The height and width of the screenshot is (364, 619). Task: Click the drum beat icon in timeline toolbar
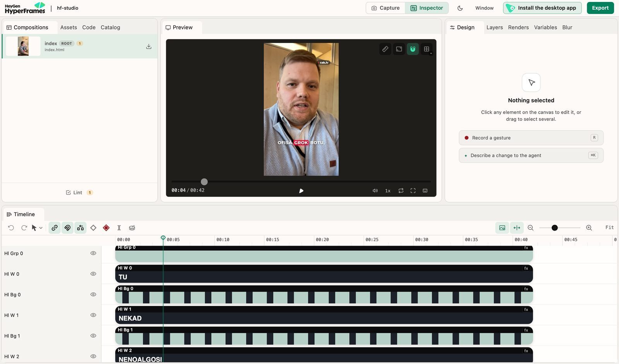132,228
